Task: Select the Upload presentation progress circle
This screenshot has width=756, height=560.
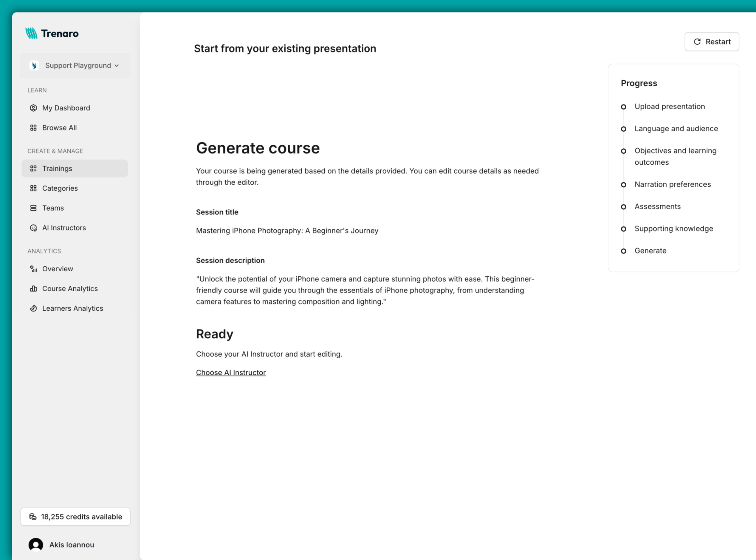Action: pos(624,107)
